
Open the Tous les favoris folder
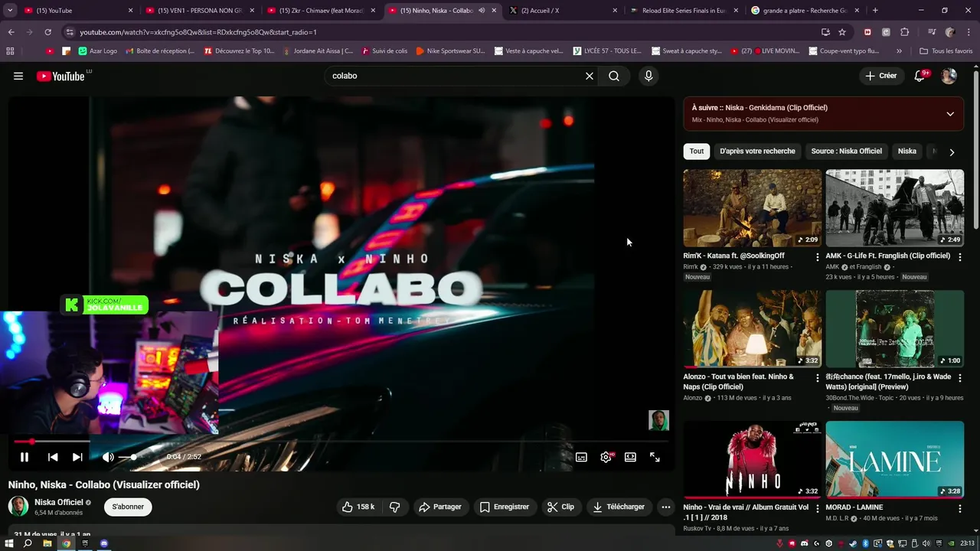pyautogui.click(x=946, y=51)
